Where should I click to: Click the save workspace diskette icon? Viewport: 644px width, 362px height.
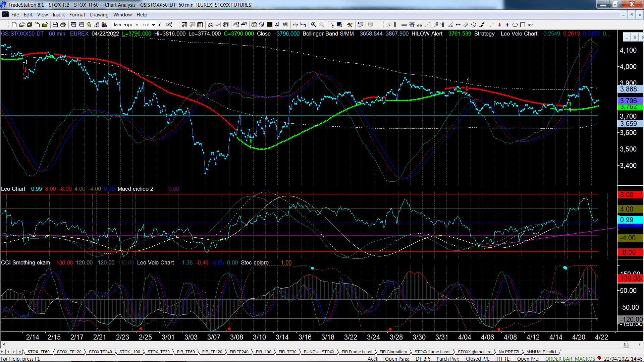30,24
